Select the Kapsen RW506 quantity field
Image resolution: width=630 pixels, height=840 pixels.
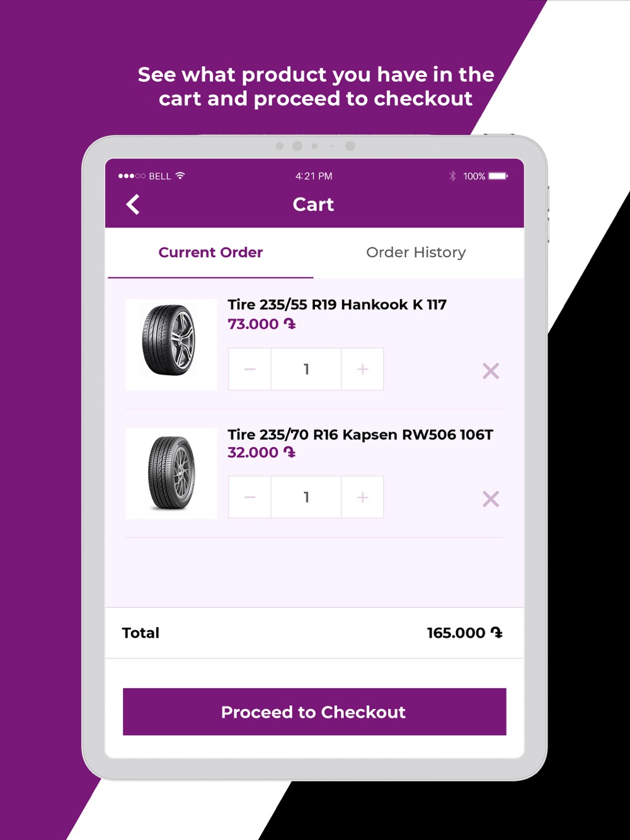point(306,497)
